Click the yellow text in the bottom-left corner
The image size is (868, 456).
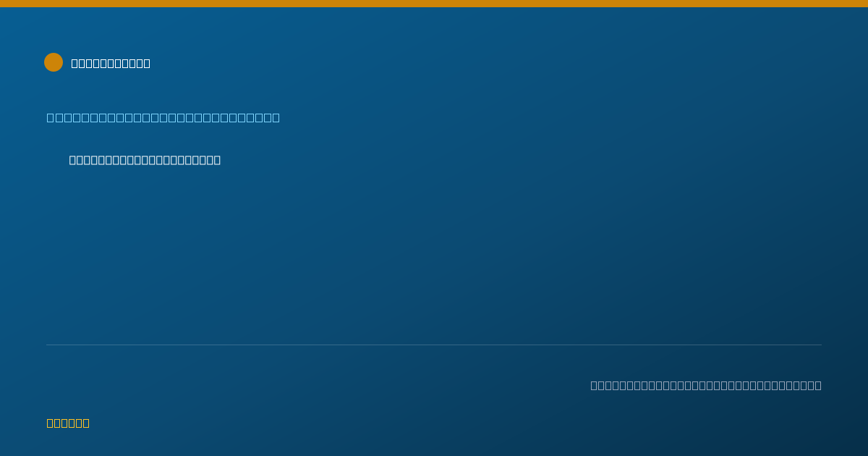point(68,423)
